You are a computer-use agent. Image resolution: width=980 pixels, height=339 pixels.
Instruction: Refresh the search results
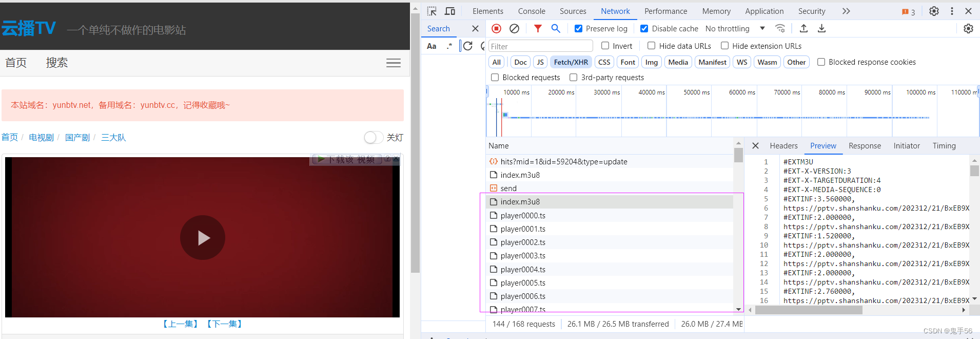[x=468, y=46]
